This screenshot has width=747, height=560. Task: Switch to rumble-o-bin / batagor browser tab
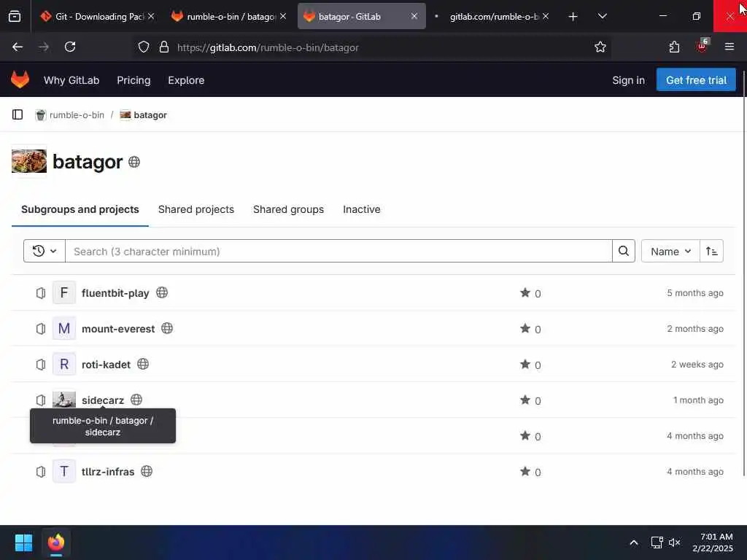coord(230,16)
